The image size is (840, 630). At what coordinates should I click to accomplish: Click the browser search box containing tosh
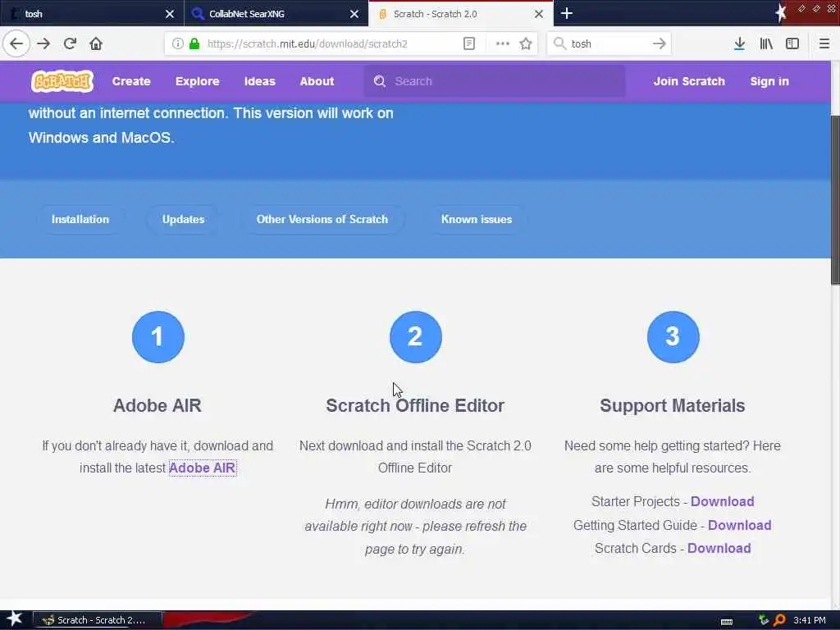tap(609, 43)
